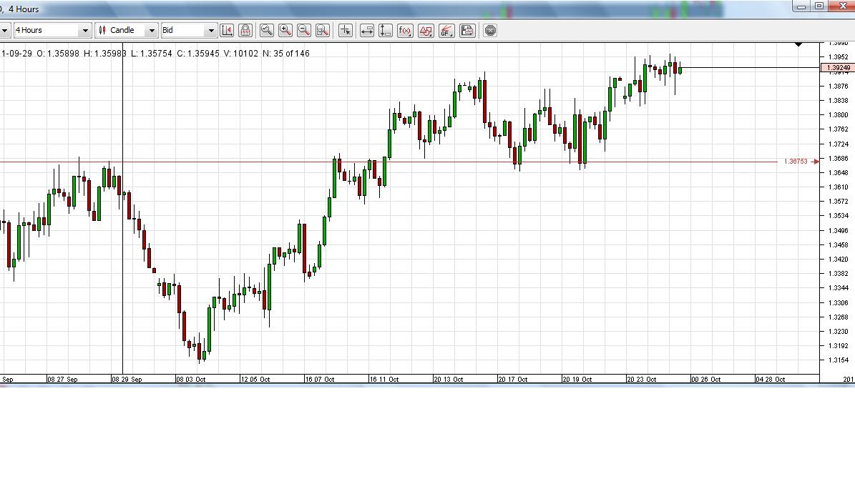Click the horizontal scale adjustment icon
The height and width of the screenshot is (504, 855).
[x=367, y=31]
